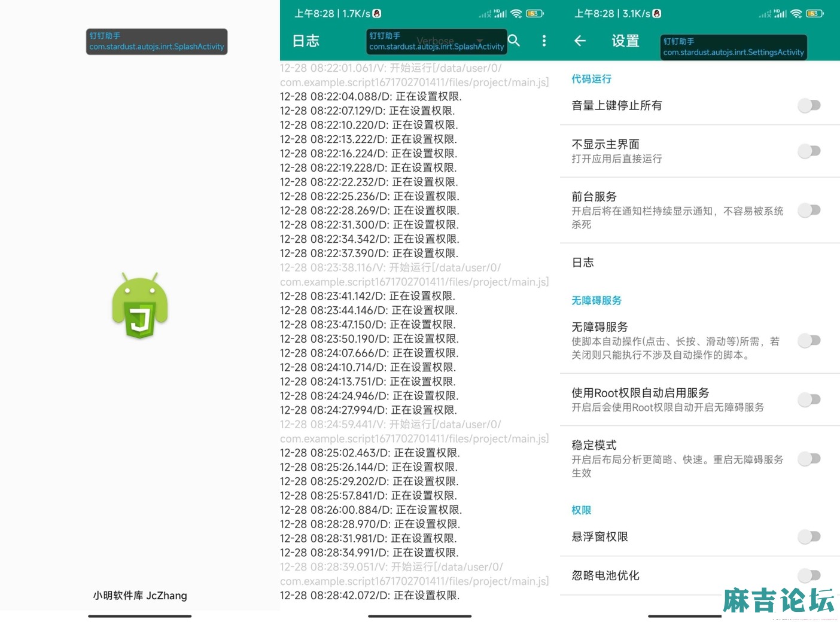This screenshot has width=840, height=622.
Task: Click the 权限 section header
Action: coord(582,510)
